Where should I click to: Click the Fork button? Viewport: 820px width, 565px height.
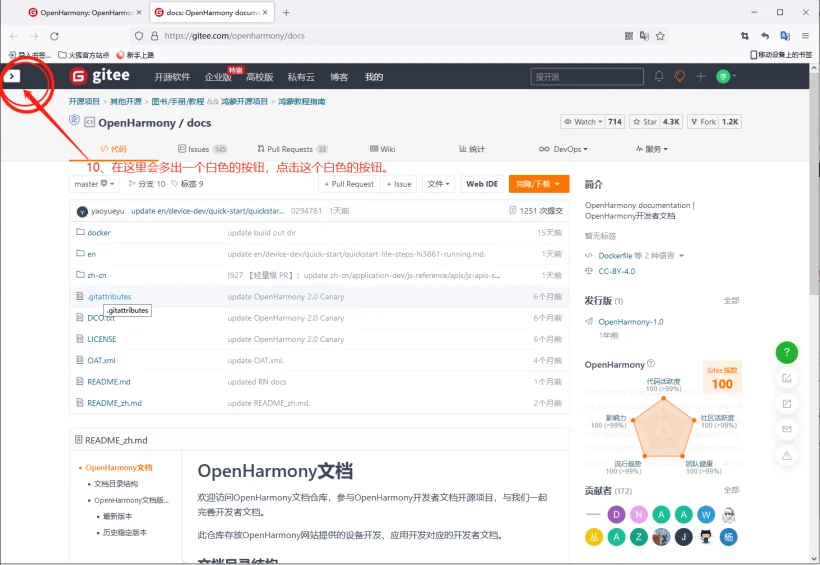pyautogui.click(x=703, y=121)
